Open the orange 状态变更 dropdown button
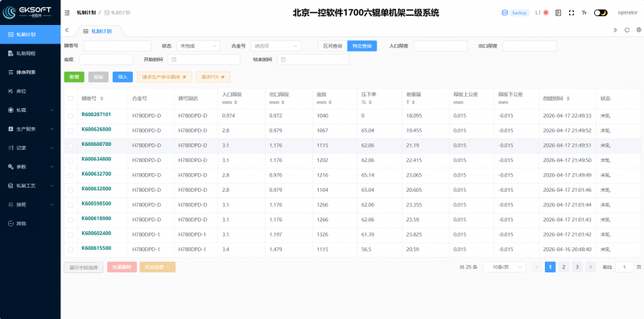This screenshot has height=319, width=644. [x=158, y=267]
